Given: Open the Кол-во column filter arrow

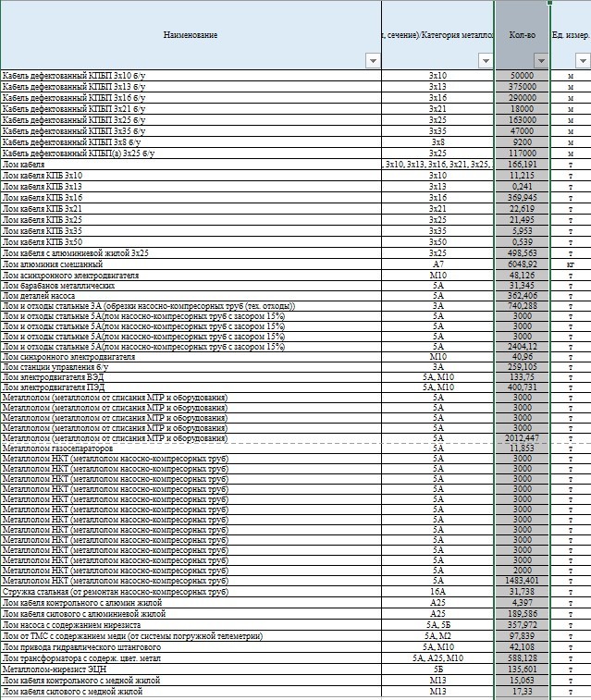Looking at the screenshot, I should pos(542,61).
